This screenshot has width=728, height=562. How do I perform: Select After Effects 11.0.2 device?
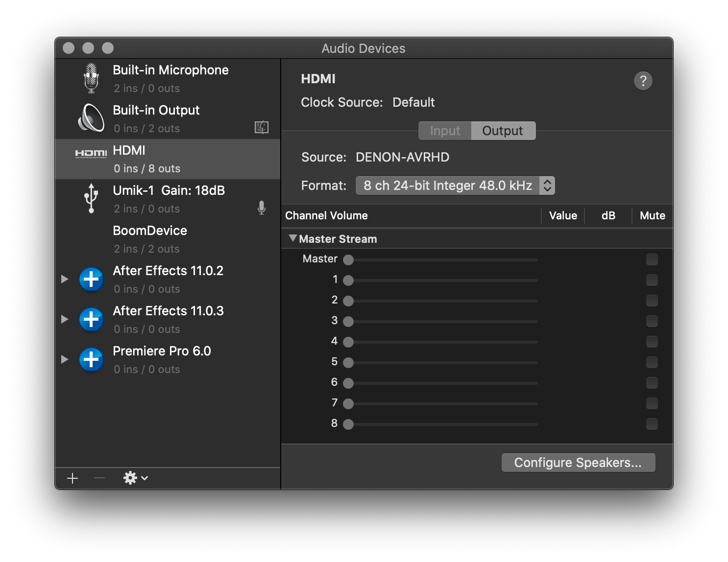point(168,280)
